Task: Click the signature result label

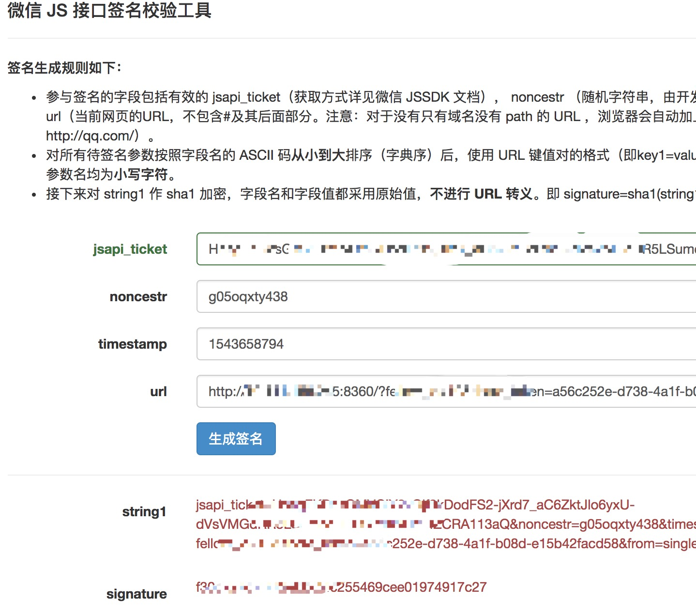Action: [x=136, y=594]
